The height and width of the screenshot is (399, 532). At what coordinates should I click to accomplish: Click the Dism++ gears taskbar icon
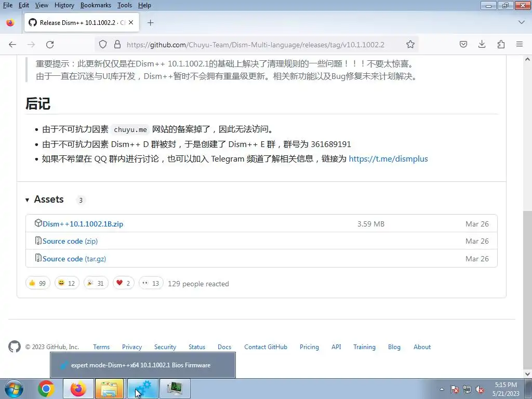pyautogui.click(x=143, y=389)
